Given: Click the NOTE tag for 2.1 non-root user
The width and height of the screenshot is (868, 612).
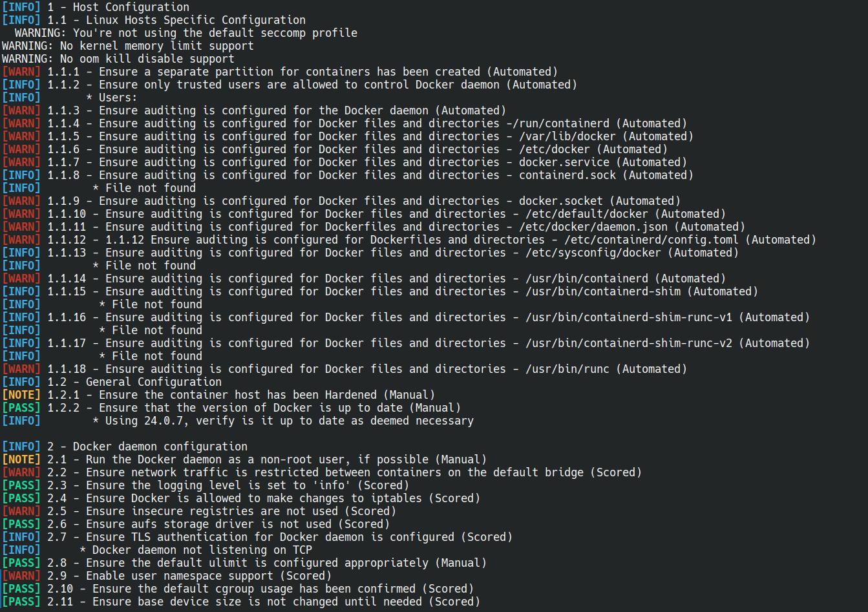Looking at the screenshot, I should (21, 459).
